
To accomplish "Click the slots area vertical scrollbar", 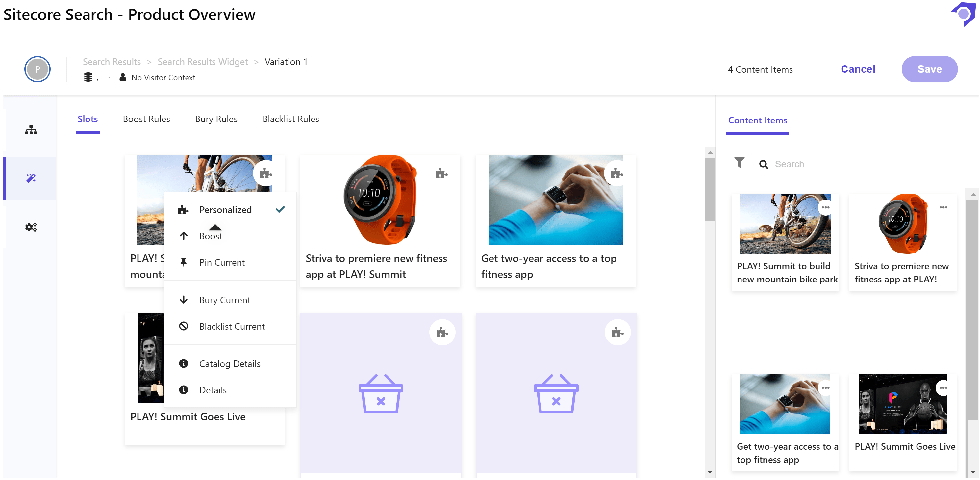I will 710,190.
